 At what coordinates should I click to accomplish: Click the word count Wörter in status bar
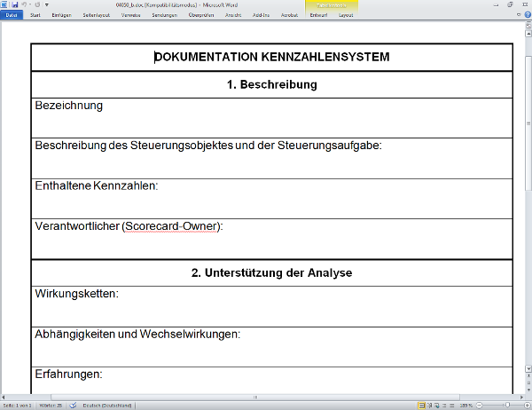(50, 405)
